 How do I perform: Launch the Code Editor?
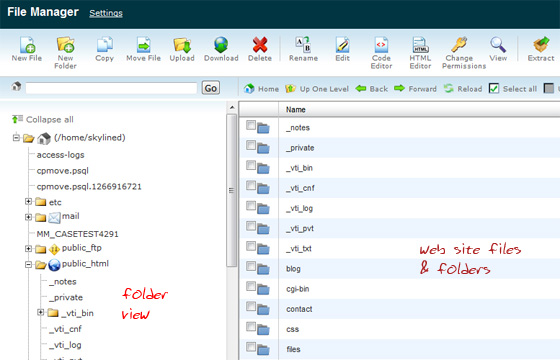tap(381, 45)
